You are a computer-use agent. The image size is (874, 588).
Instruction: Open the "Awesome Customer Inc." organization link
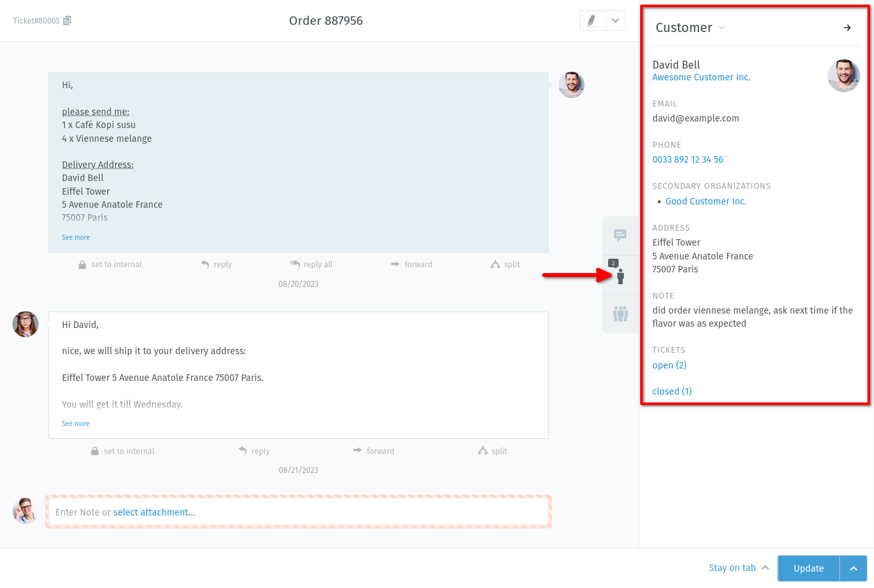[702, 77]
